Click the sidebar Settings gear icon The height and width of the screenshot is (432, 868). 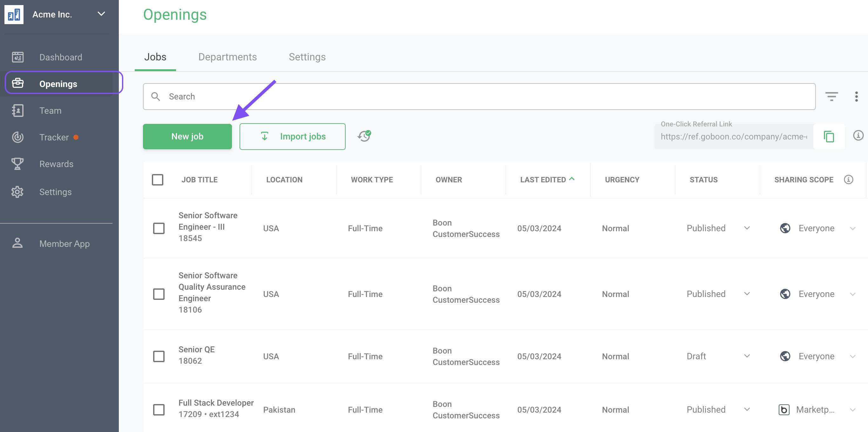[17, 192]
